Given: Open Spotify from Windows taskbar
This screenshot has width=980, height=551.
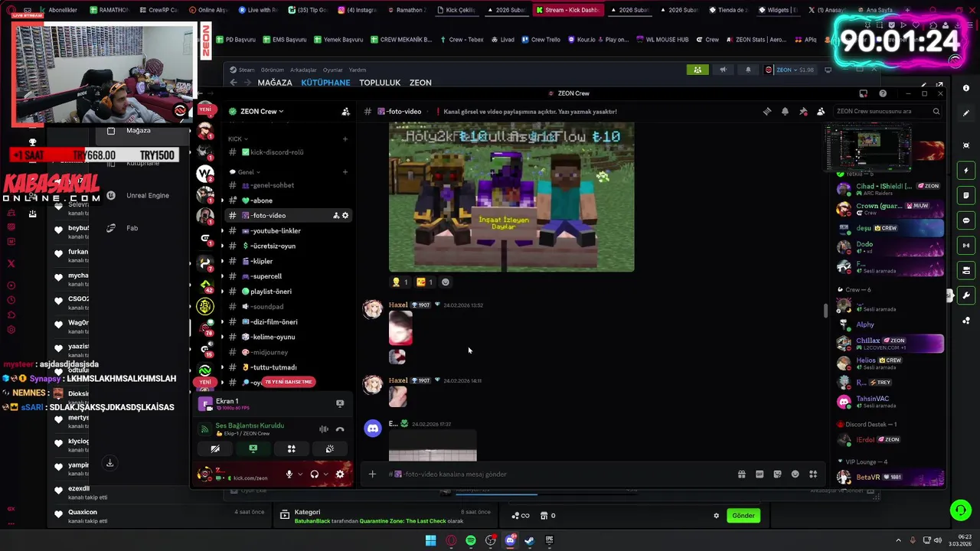Looking at the screenshot, I should click(x=471, y=540).
